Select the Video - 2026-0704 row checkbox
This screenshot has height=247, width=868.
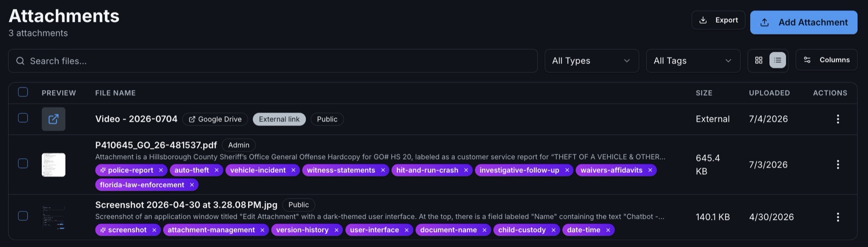(23, 118)
